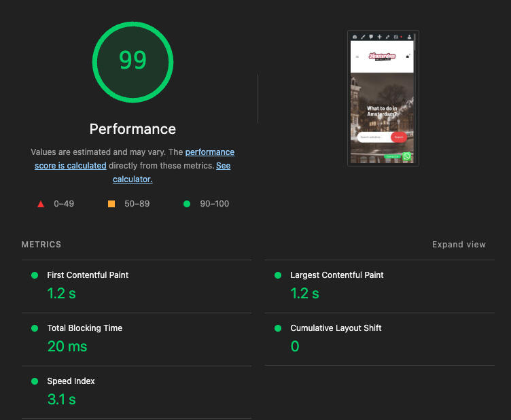This screenshot has height=420, width=511.
Task: Click the orange square 50–89 legend icon
Action: (x=111, y=204)
